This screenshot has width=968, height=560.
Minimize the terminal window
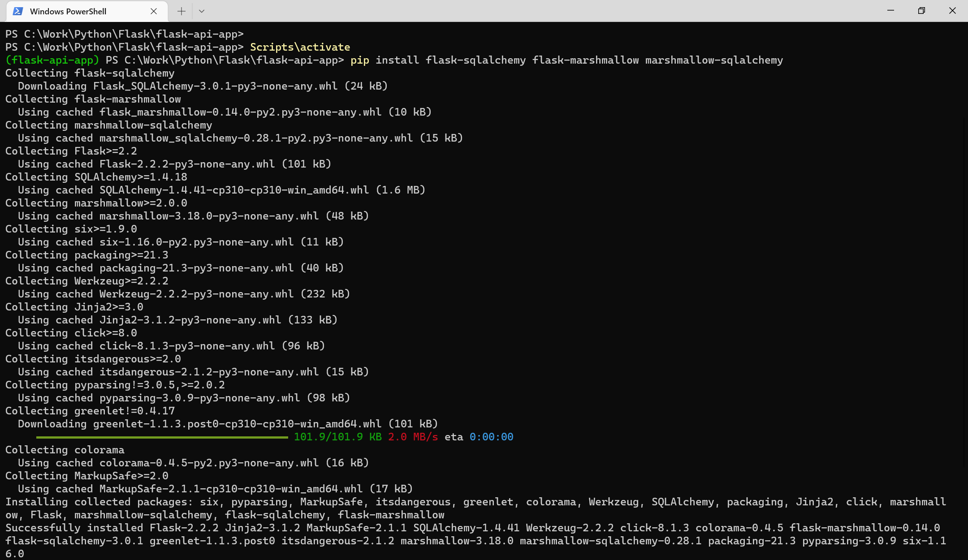(890, 11)
